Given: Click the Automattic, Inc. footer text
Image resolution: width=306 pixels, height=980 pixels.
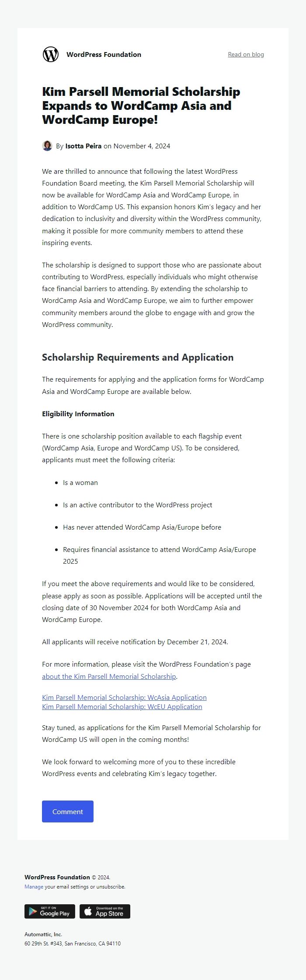Looking at the screenshot, I should point(43,934).
